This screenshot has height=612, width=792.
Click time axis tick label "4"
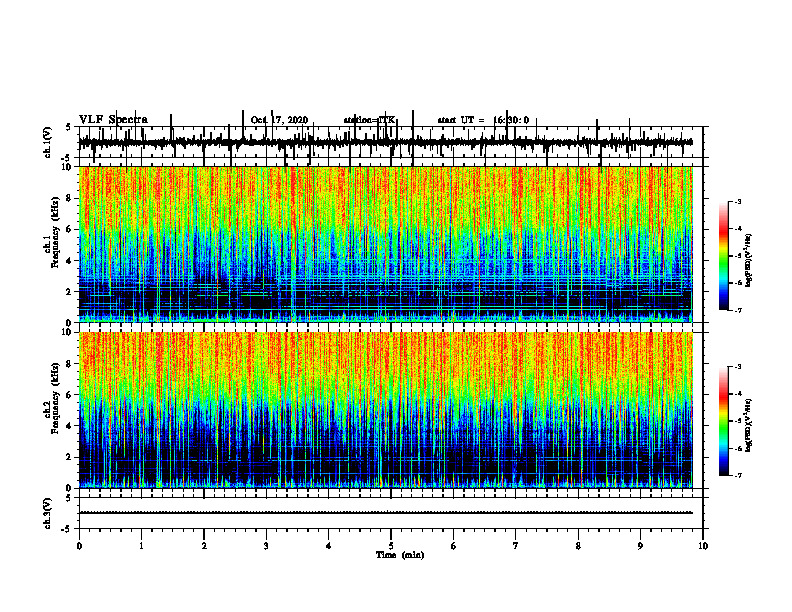click(329, 546)
